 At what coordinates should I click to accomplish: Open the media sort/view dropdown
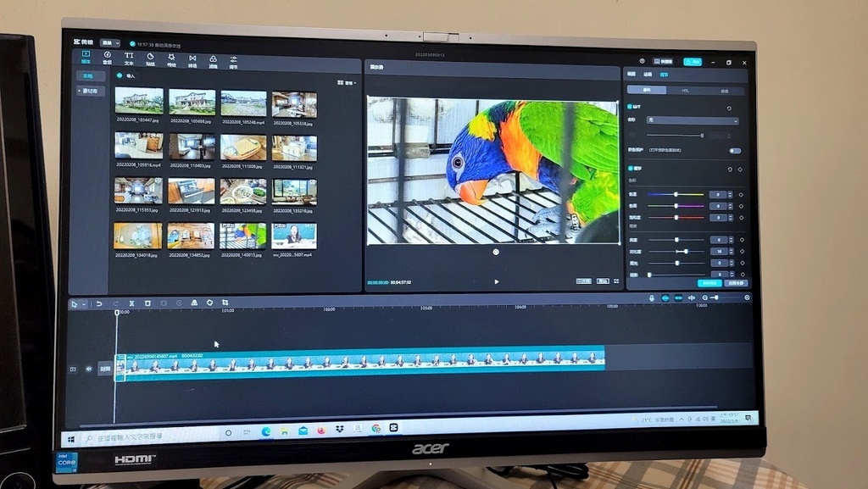(347, 82)
